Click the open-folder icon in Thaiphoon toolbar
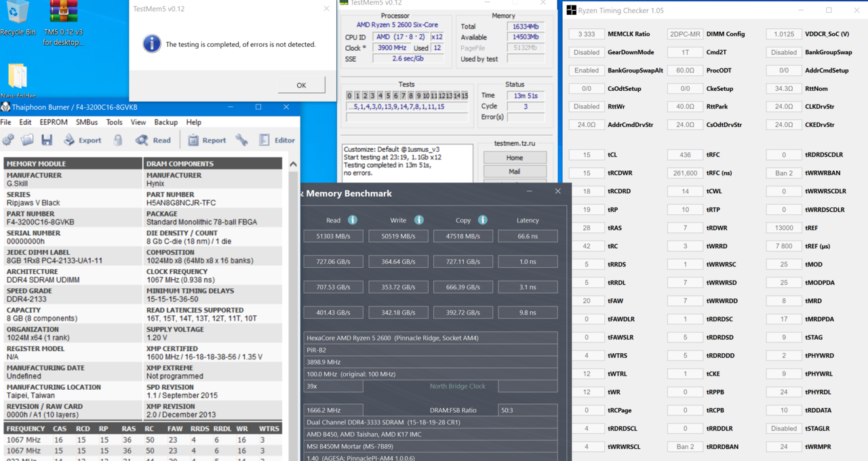Screen dimensions: 868x461 tap(27, 140)
